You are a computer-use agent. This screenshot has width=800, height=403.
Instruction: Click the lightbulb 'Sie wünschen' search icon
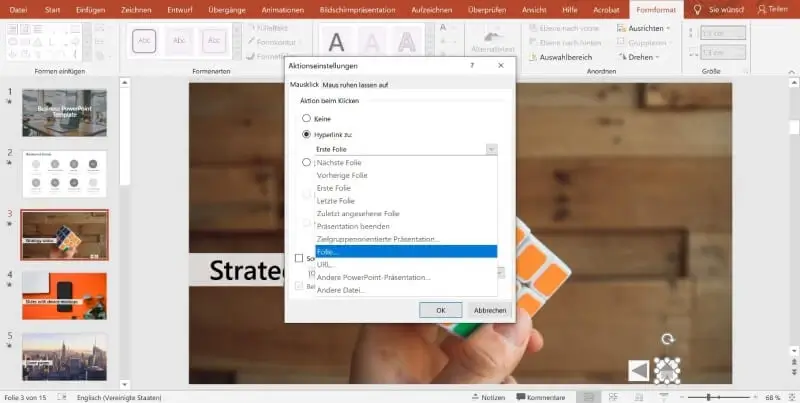[x=698, y=9]
